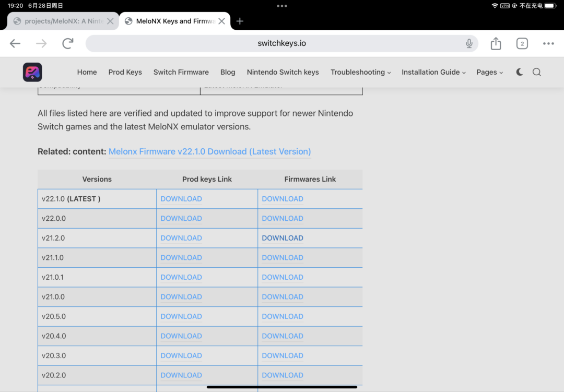Download firmware for v21.1.0
The width and height of the screenshot is (564, 392).
(x=283, y=257)
